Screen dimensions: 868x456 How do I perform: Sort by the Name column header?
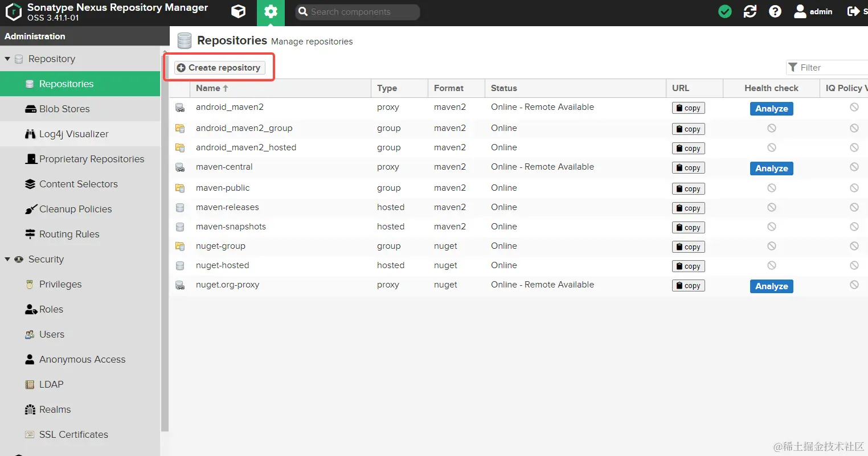[x=280, y=88]
